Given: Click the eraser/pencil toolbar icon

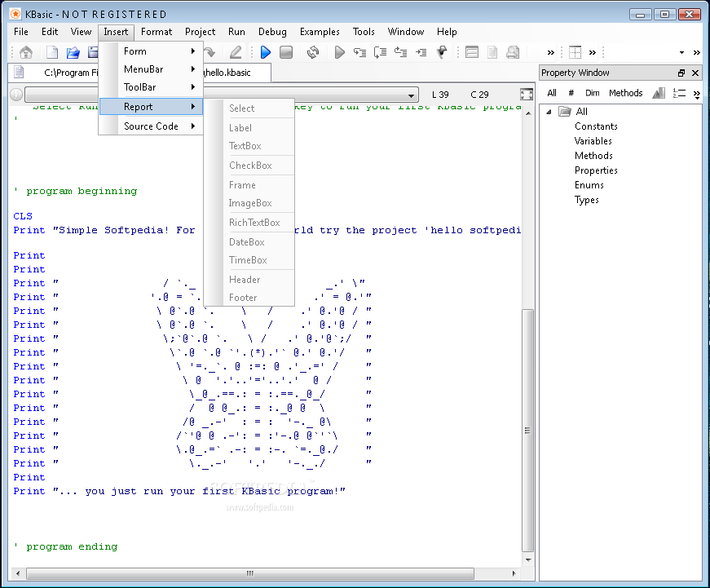Looking at the screenshot, I should coord(236,52).
